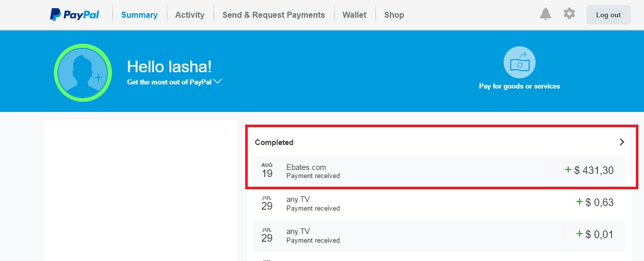Open the Activity tab
Viewport: 644px width, 261px height.
190,15
